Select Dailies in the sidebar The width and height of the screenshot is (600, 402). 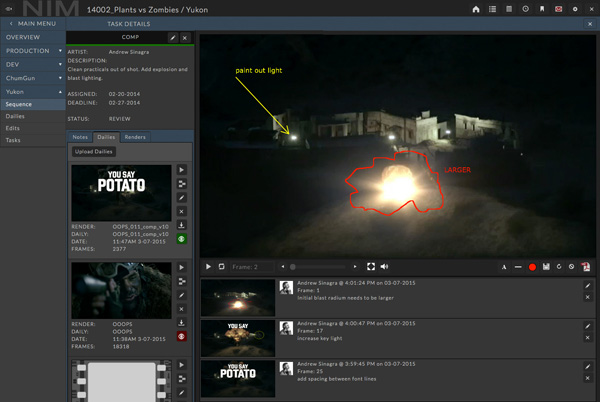click(33, 116)
